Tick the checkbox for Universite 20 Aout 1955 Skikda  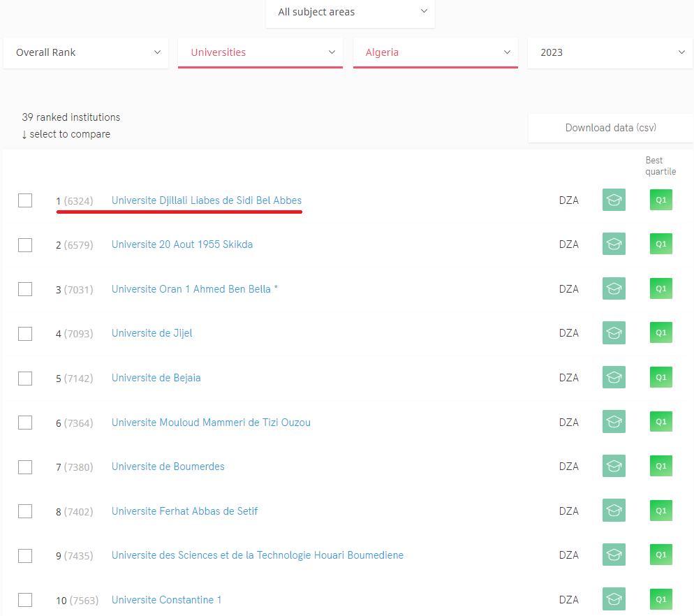click(25, 245)
